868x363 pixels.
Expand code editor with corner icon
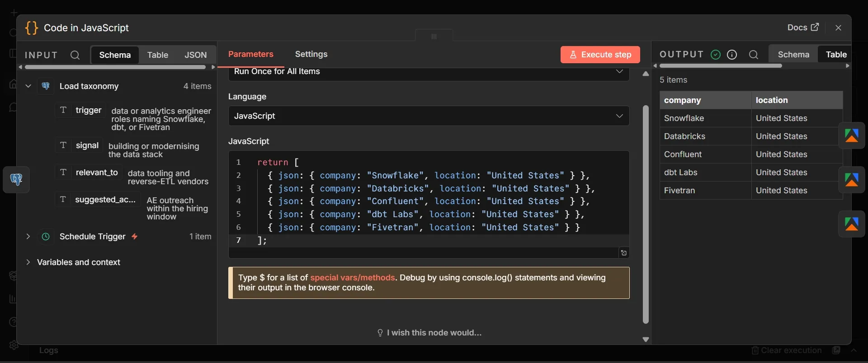tap(624, 253)
